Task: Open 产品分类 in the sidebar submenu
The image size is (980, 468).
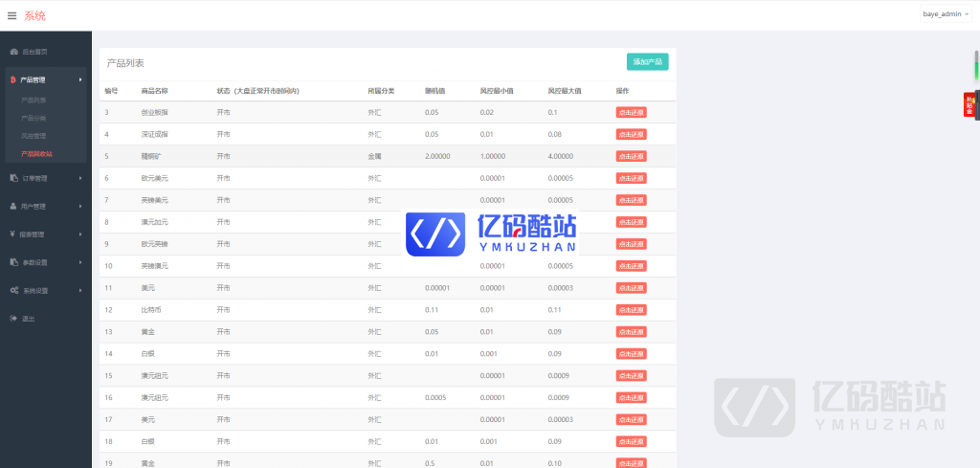Action: point(33,118)
